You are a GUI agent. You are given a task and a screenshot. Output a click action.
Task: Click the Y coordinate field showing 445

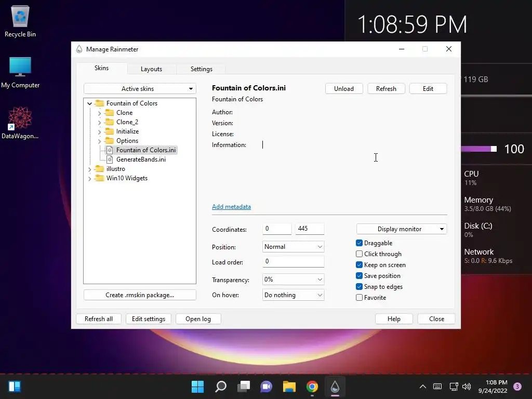click(x=310, y=229)
